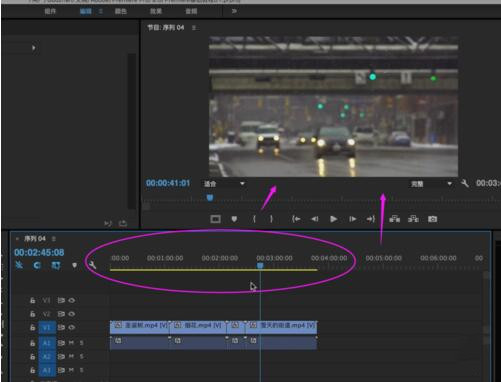The image size is (501, 382).
Task: Mute audio track A1
Action: 71,343
